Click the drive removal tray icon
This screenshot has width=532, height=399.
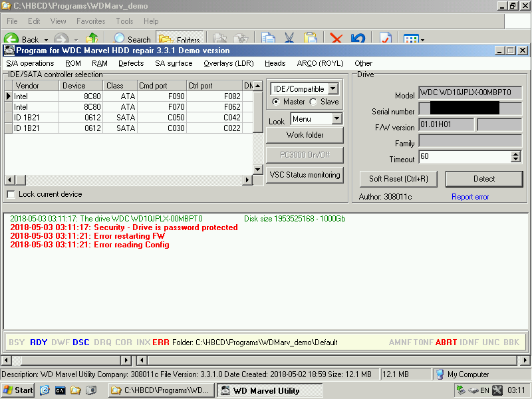[x=473, y=390]
